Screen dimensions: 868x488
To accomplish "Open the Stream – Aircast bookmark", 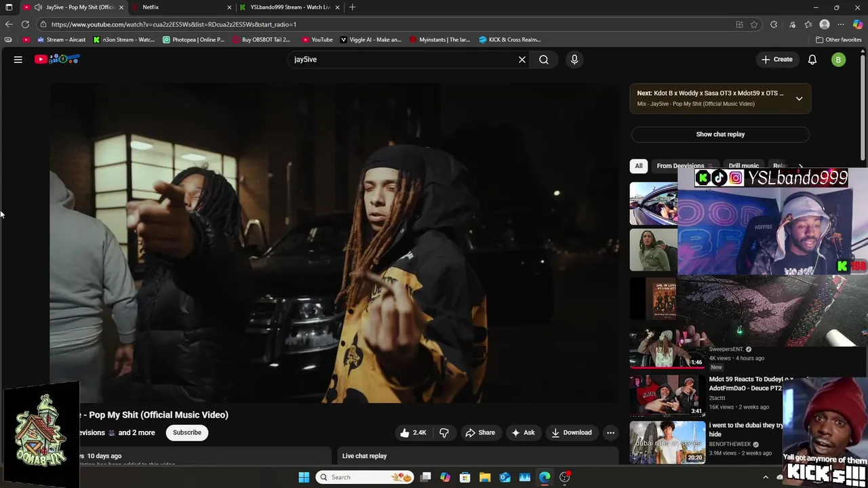I will click(61, 39).
